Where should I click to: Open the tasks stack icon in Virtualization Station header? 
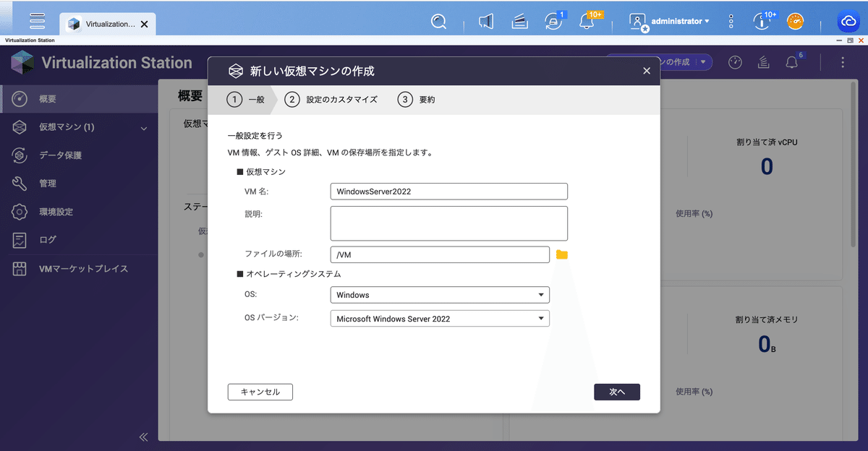[x=763, y=63]
